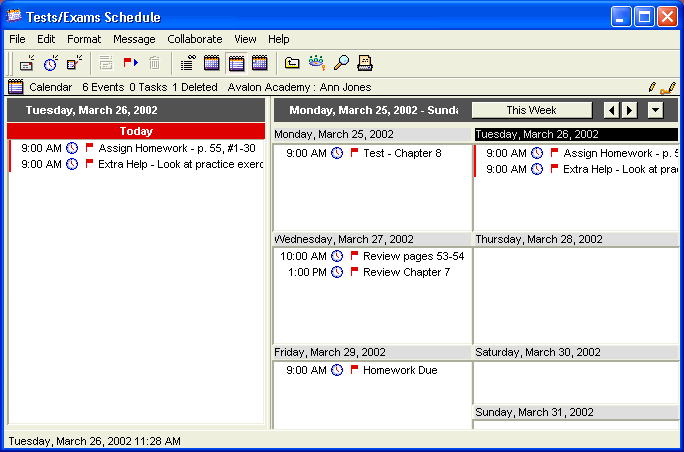The image size is (684, 452).
Task: Go to the previous week arrow
Action: [612, 110]
